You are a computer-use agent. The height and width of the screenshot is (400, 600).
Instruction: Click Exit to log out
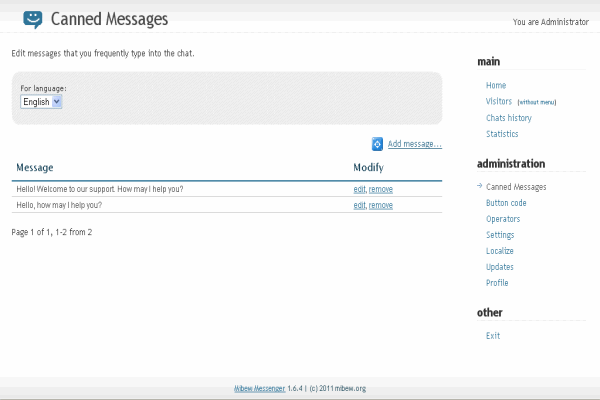[x=493, y=336]
